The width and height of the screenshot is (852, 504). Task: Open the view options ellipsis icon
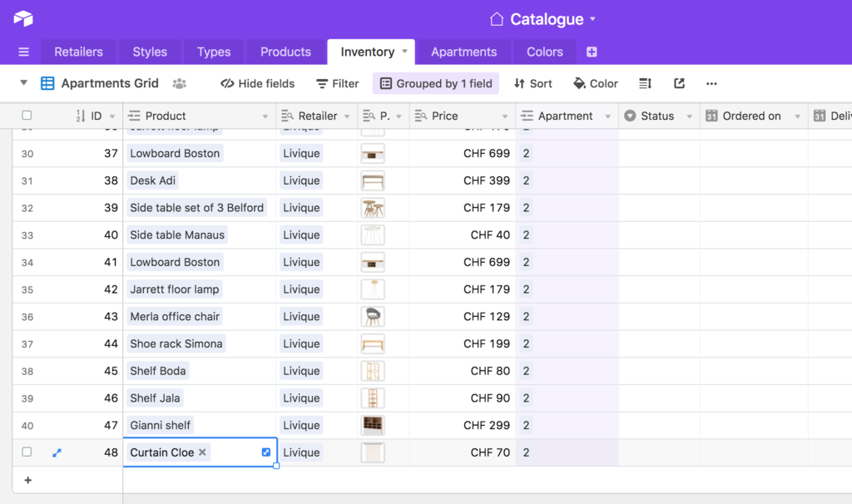pyautogui.click(x=711, y=83)
